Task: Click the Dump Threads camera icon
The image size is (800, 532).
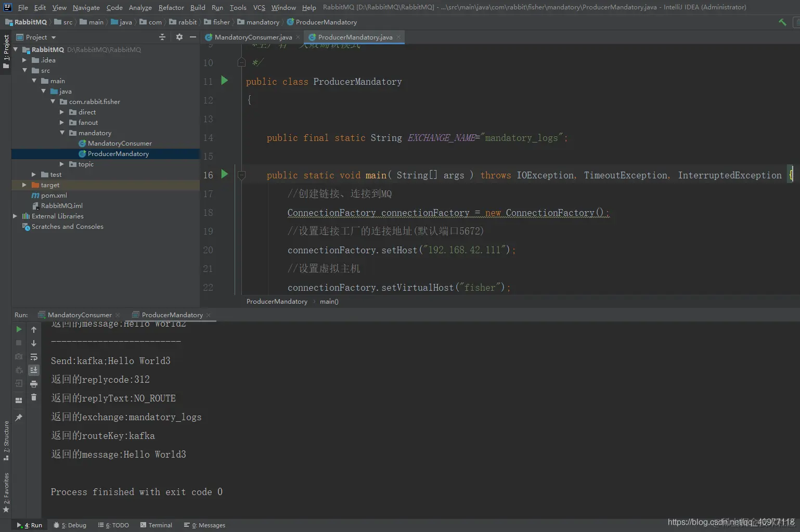Action: (19, 356)
